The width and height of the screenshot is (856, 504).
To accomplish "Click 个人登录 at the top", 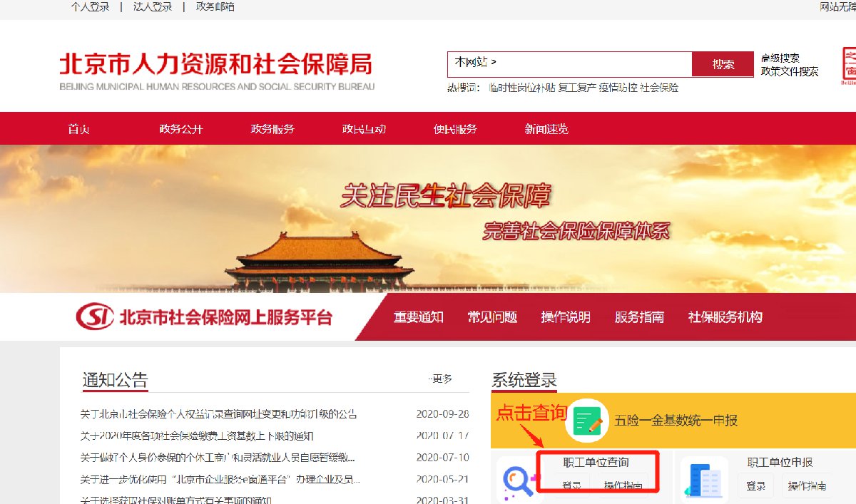I will 91,7.
